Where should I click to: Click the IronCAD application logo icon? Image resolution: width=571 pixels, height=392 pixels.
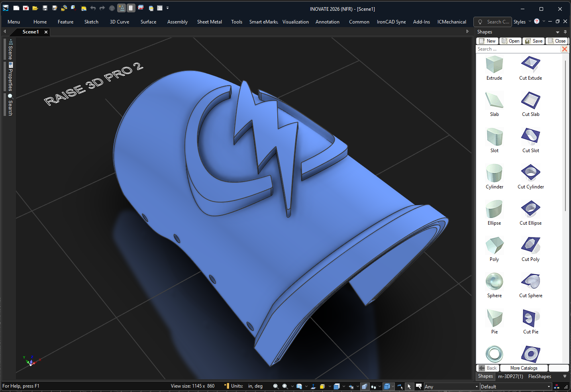pos(6,8)
